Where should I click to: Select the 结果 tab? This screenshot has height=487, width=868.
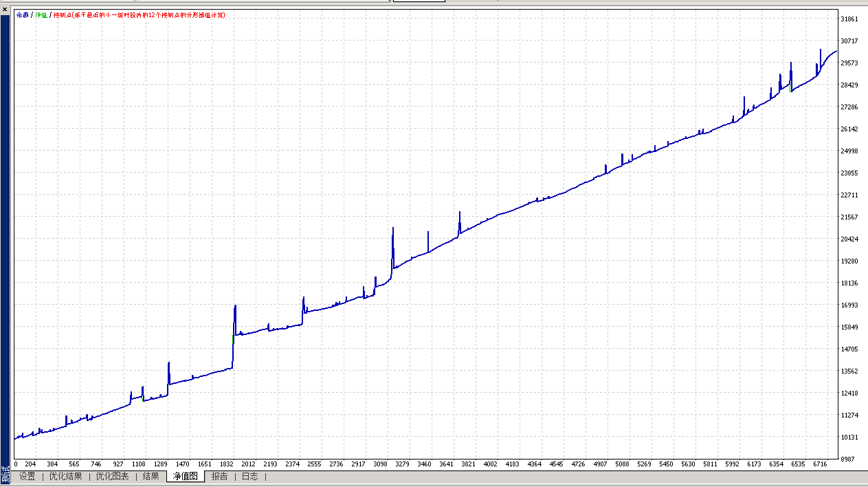coord(151,476)
